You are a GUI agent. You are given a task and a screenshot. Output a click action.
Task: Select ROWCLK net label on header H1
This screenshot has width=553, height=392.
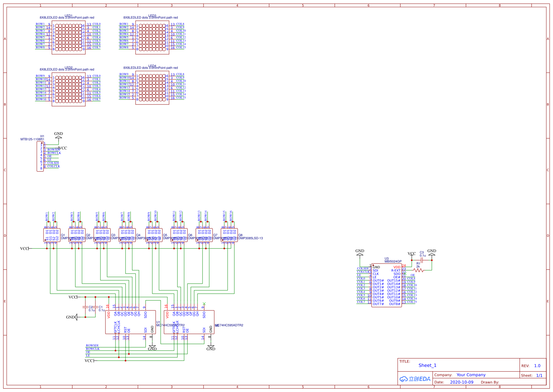[54, 153]
